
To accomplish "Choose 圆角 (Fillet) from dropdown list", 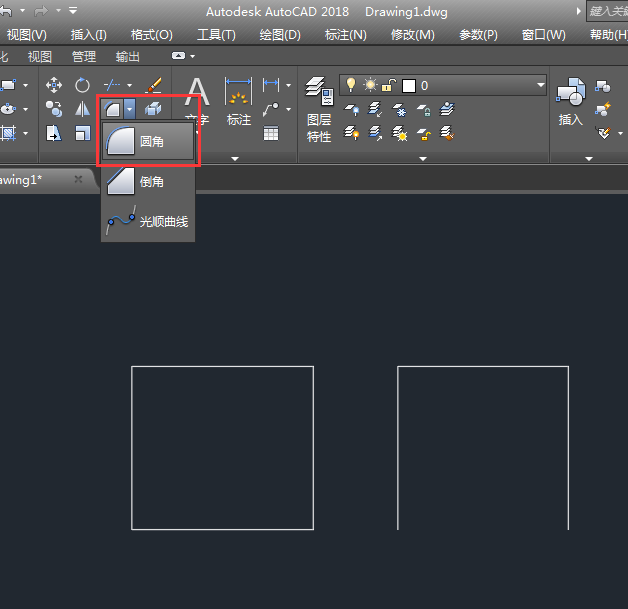I will click(x=148, y=141).
